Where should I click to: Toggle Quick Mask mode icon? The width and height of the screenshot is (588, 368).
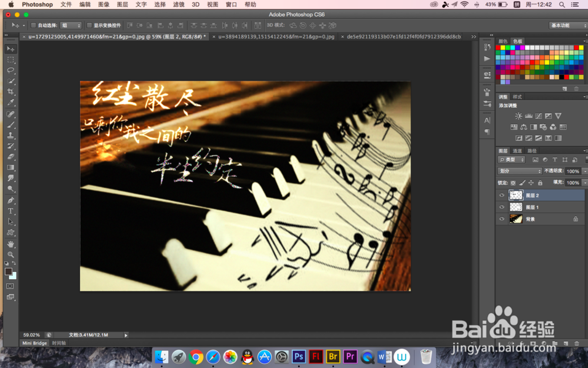pyautogui.click(x=10, y=286)
